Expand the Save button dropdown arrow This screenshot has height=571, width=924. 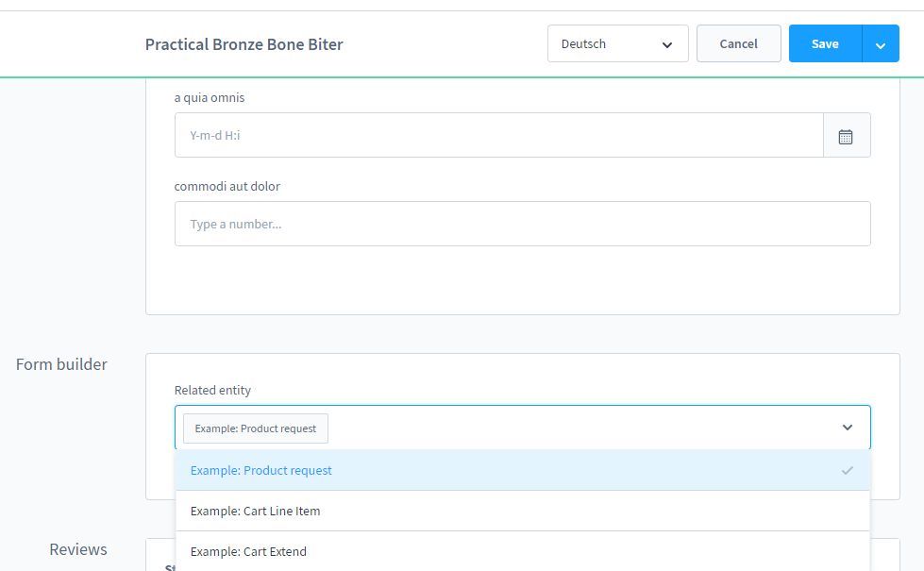[880, 44]
